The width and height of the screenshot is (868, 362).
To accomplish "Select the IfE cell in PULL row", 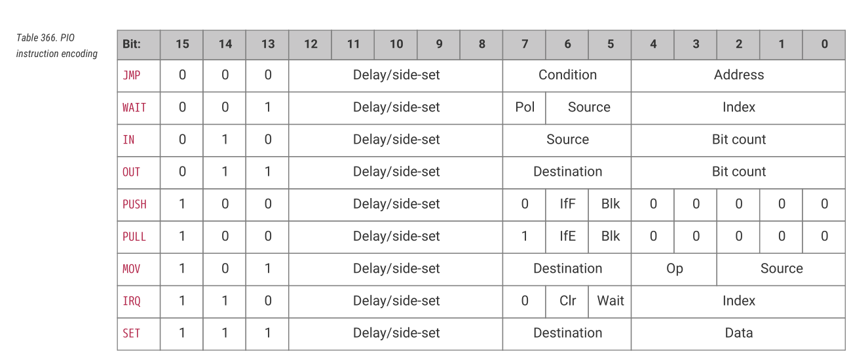I will pos(567,236).
